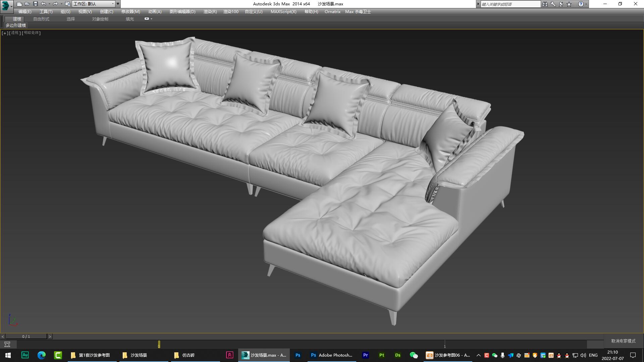Screen dimensions: 644x362
Task: Select the Undo icon on quick access toolbar
Action: pos(43,4)
